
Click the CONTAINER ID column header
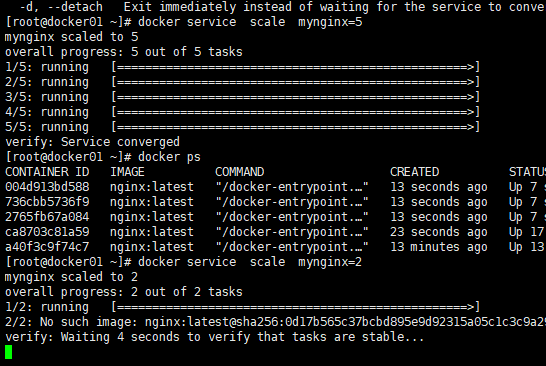click(x=47, y=172)
